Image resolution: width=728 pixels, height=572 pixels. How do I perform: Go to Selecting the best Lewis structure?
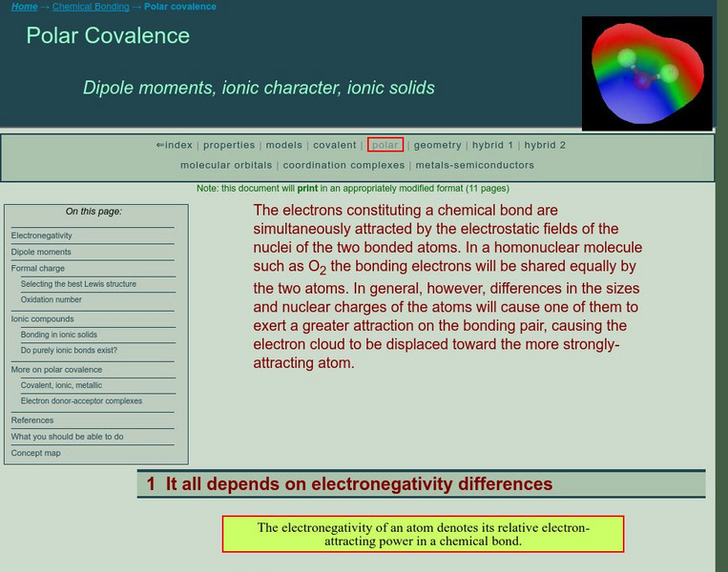[78, 284]
